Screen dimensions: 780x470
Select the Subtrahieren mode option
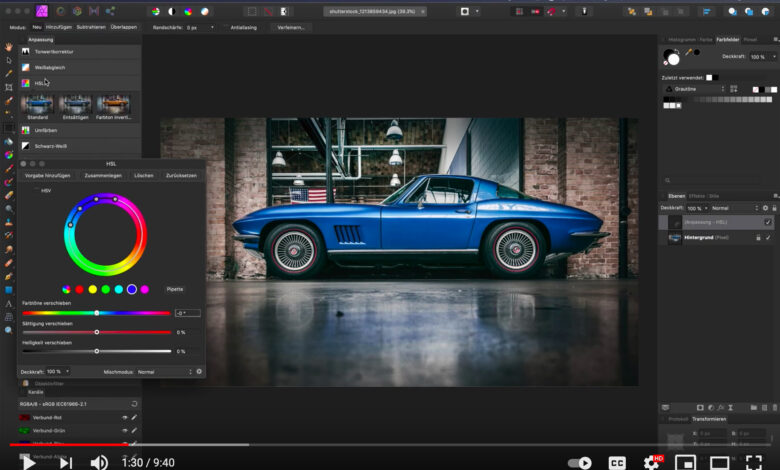pyautogui.click(x=91, y=27)
